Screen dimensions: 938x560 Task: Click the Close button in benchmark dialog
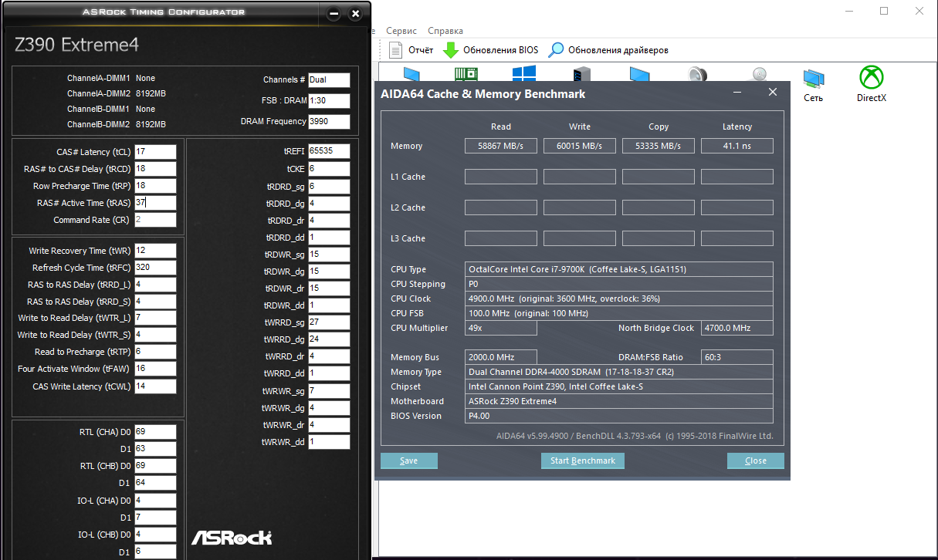756,460
